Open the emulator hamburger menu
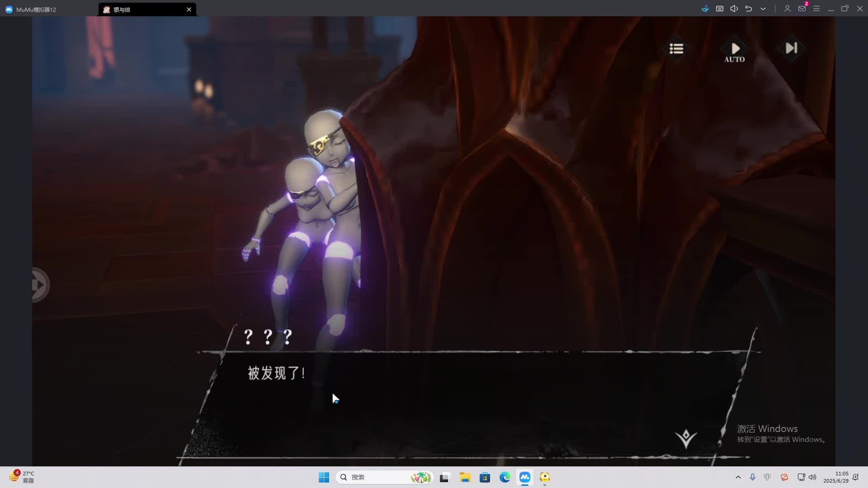This screenshot has height=488, width=868. pyautogui.click(x=816, y=9)
